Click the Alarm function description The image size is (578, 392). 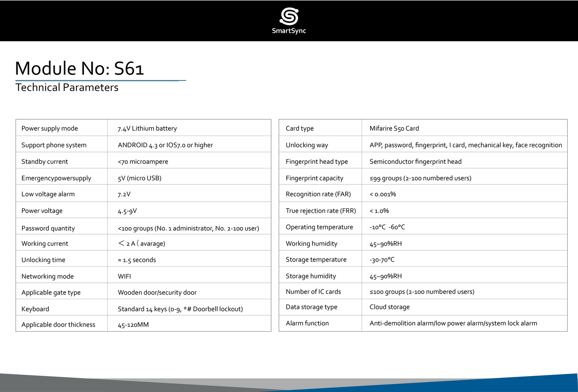pyautogui.click(x=453, y=323)
